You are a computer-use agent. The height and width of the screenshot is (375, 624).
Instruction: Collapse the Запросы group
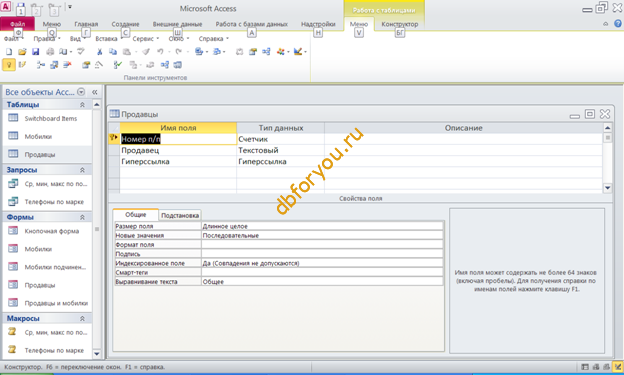(82, 170)
